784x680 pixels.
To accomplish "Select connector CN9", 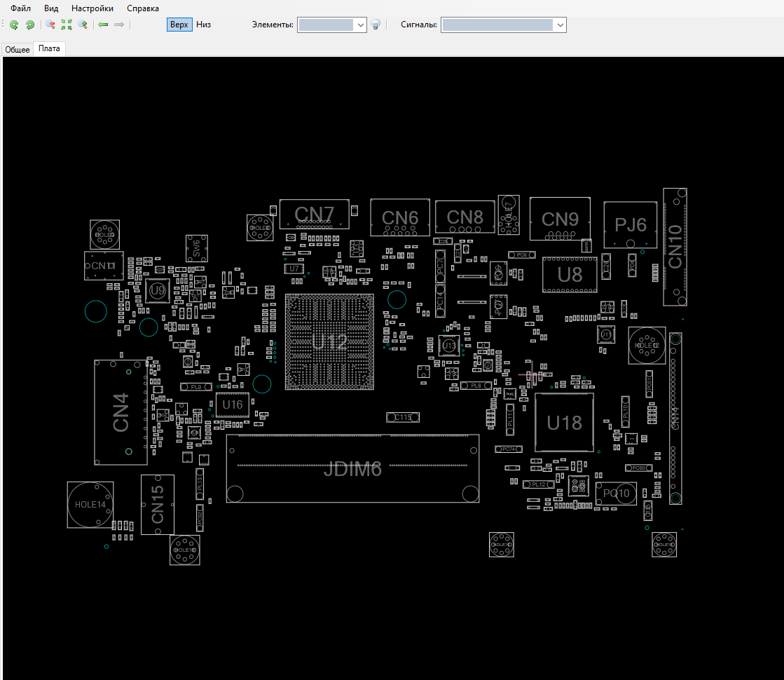I will coord(560,219).
